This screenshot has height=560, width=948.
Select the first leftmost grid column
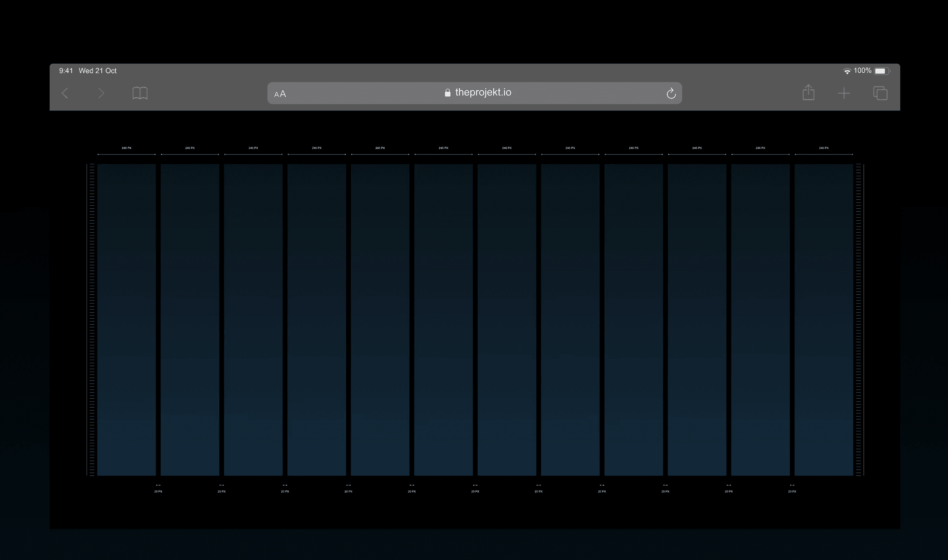click(x=127, y=319)
